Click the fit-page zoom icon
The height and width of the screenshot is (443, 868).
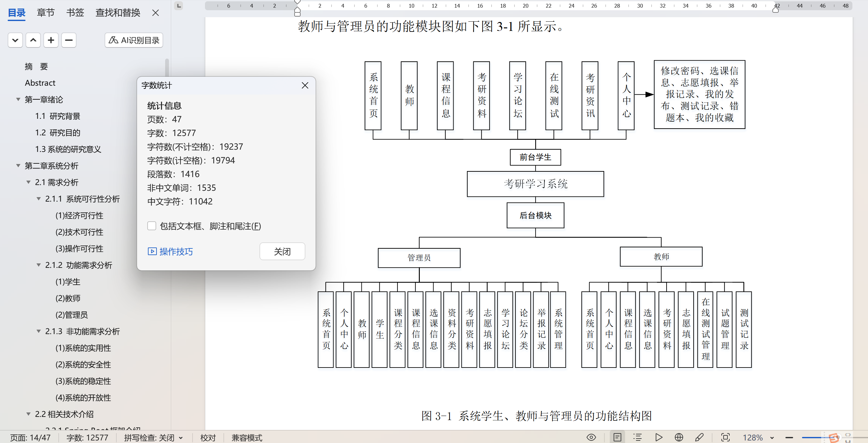[x=725, y=437]
